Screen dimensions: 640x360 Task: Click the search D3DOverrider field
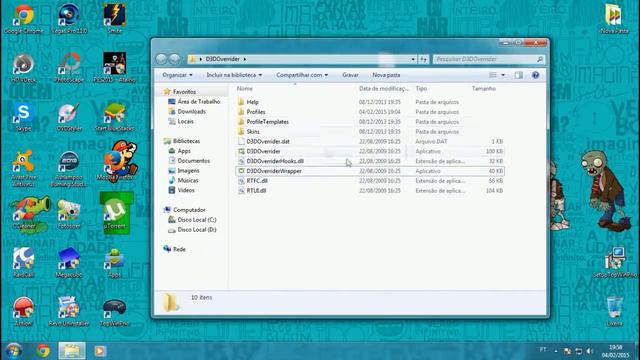point(489,59)
